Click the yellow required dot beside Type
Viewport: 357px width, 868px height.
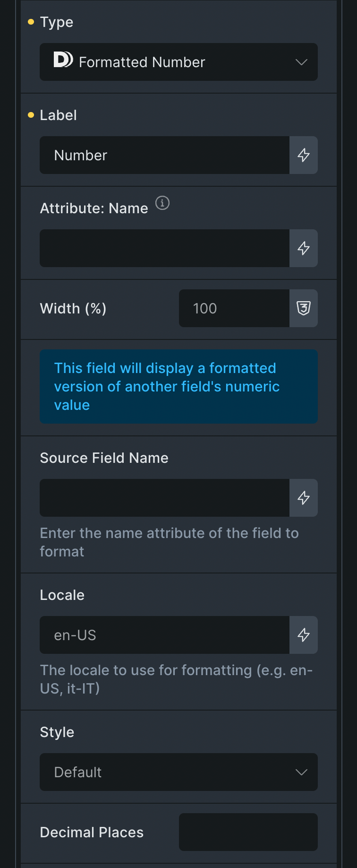point(31,22)
